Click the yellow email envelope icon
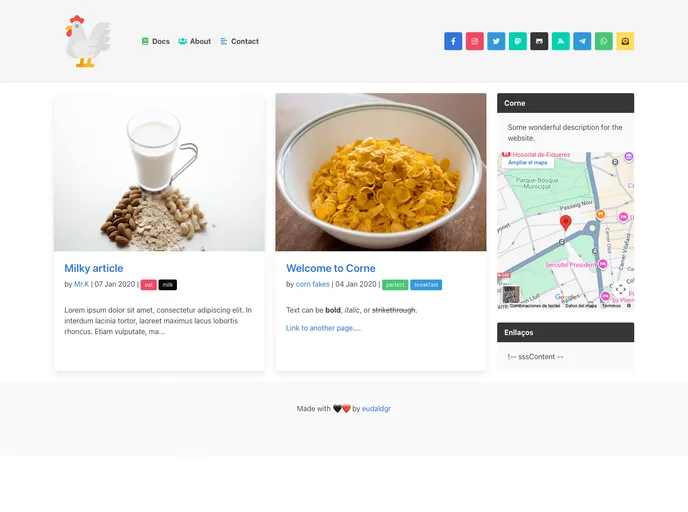Image resolution: width=688 pixels, height=512 pixels. [625, 41]
